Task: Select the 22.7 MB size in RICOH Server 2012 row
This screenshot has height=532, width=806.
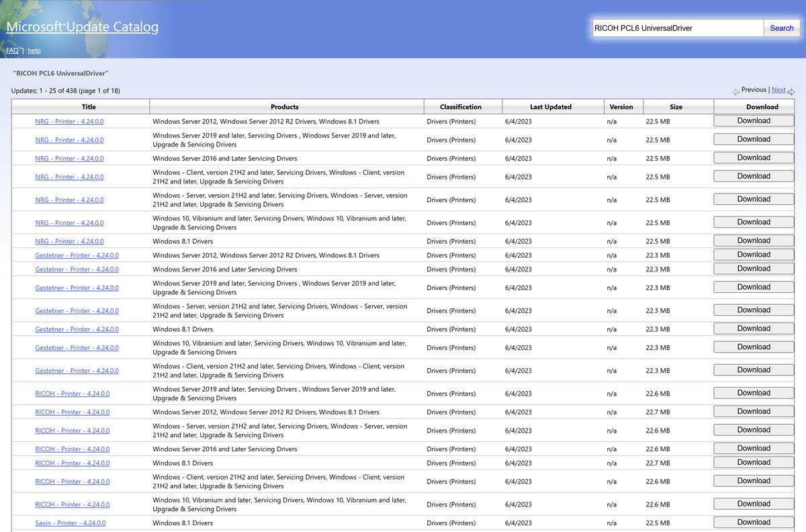Action: (658, 412)
